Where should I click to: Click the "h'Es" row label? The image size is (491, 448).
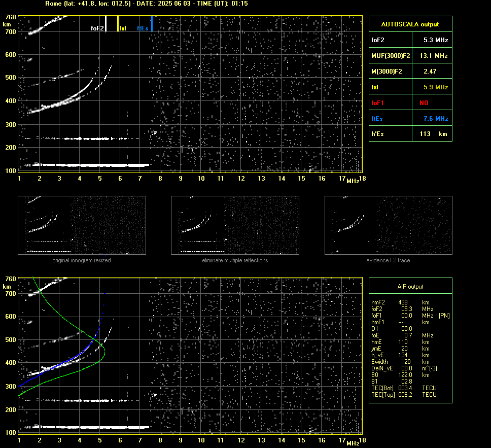tap(378, 134)
